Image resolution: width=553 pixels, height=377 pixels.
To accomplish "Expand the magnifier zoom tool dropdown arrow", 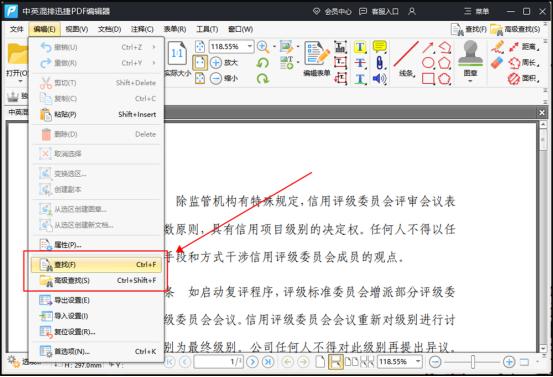I will [x=274, y=47].
